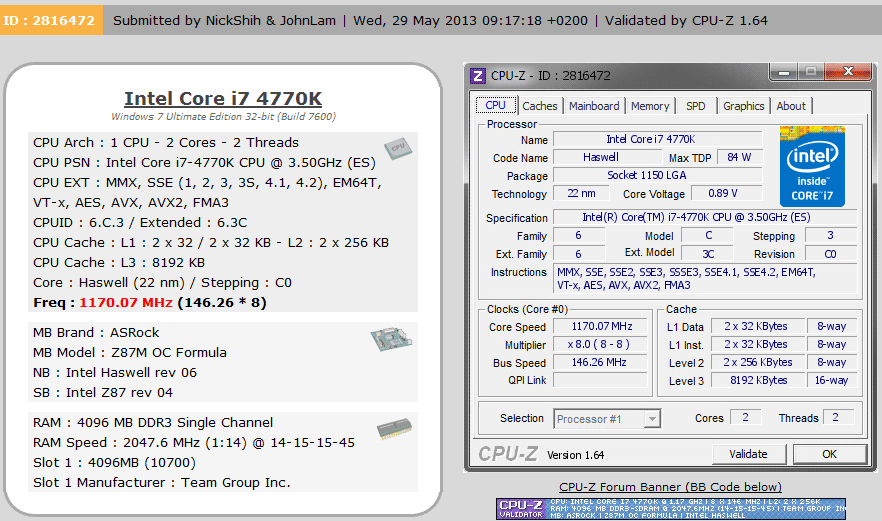The height and width of the screenshot is (521, 882).
Task: Click the red 1170.07 MHz frequency text
Action: click(125, 303)
